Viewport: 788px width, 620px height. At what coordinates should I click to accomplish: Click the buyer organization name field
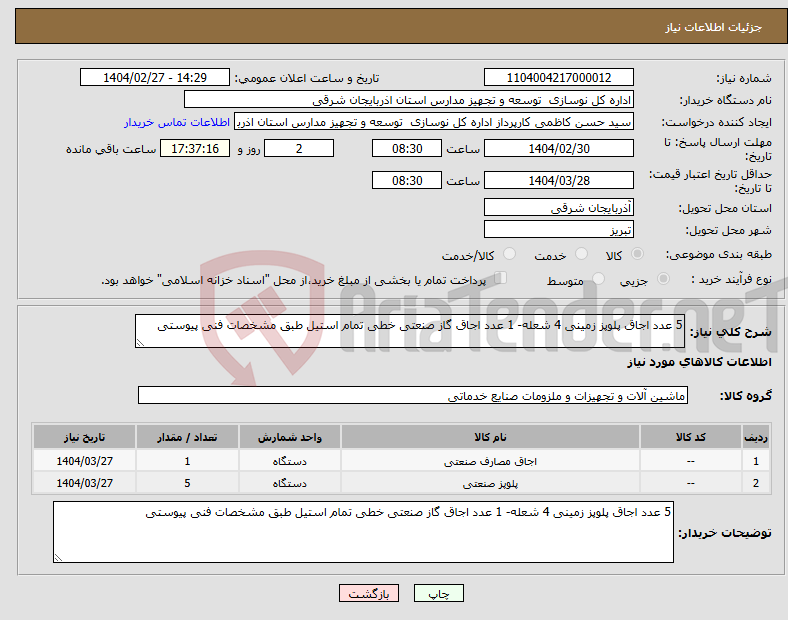[x=409, y=99]
